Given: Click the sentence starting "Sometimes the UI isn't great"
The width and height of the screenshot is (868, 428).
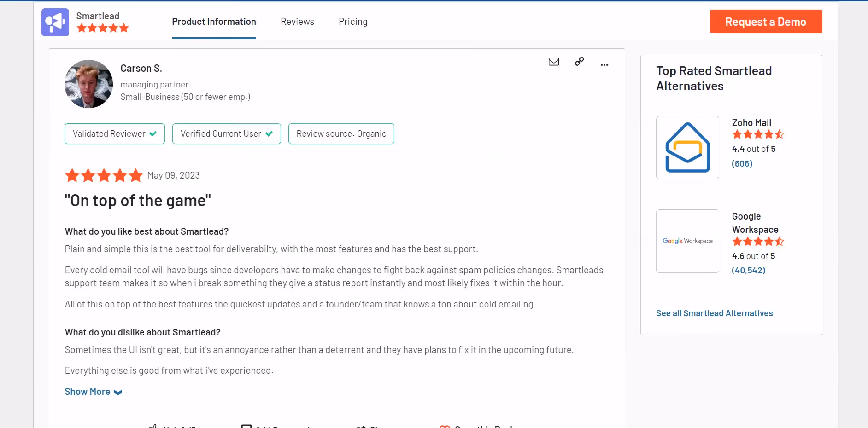Looking at the screenshot, I should tap(319, 350).
